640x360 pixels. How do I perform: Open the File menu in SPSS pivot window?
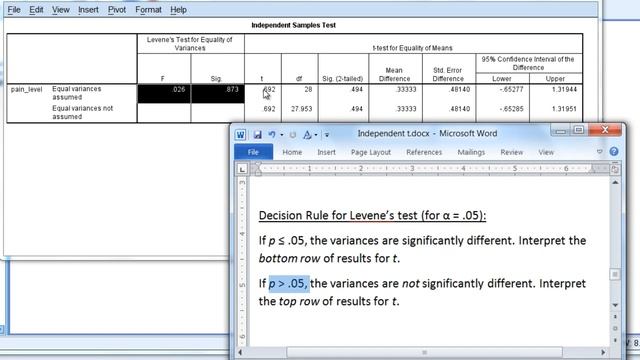[x=14, y=9]
